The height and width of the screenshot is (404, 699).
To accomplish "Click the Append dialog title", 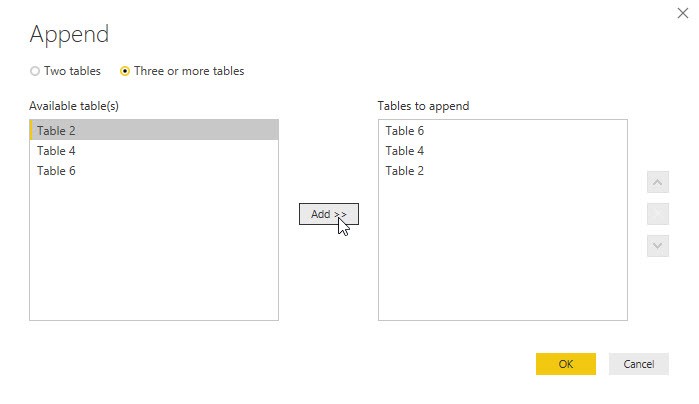I will [x=69, y=34].
